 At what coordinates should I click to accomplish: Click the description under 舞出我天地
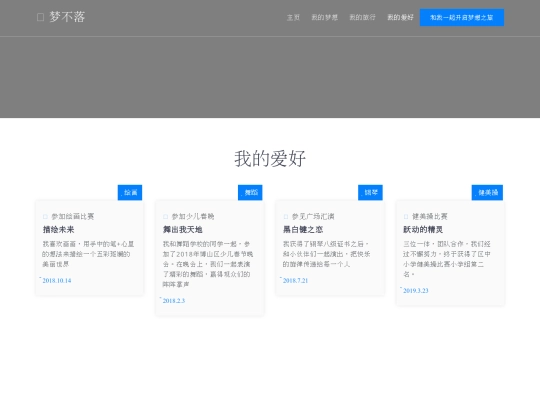pyautogui.click(x=208, y=264)
